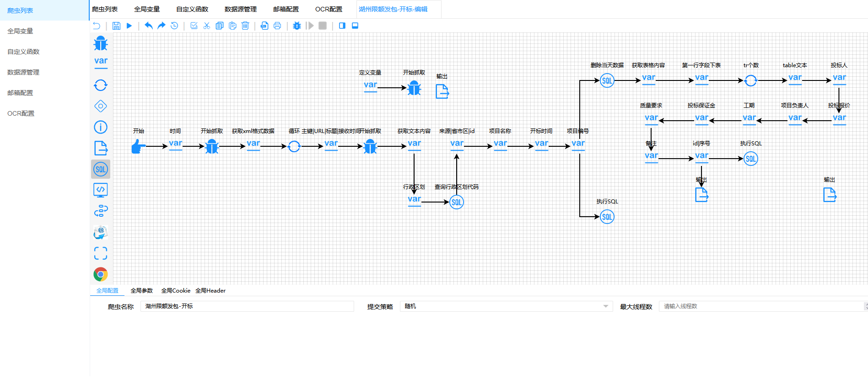Select the Chrome browser node in the palette

pyautogui.click(x=101, y=274)
